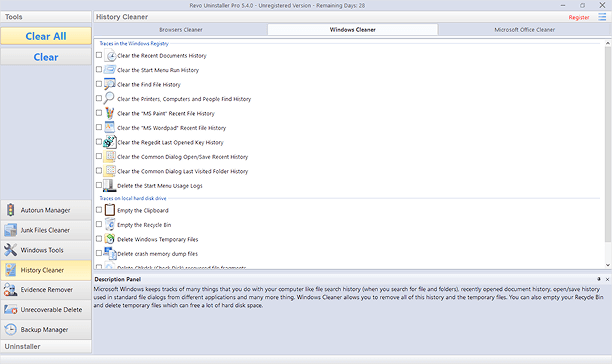
Task: Click the scrollbar down arrow in the list
Action: [x=608, y=265]
